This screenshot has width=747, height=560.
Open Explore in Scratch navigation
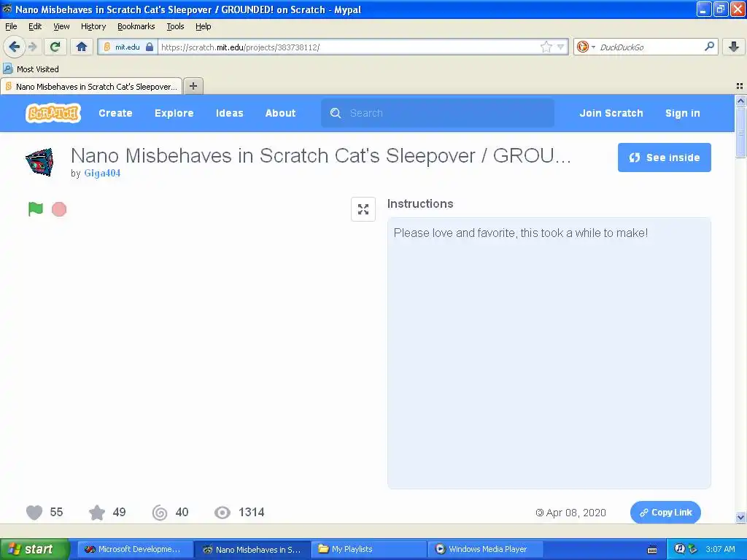pyautogui.click(x=174, y=113)
